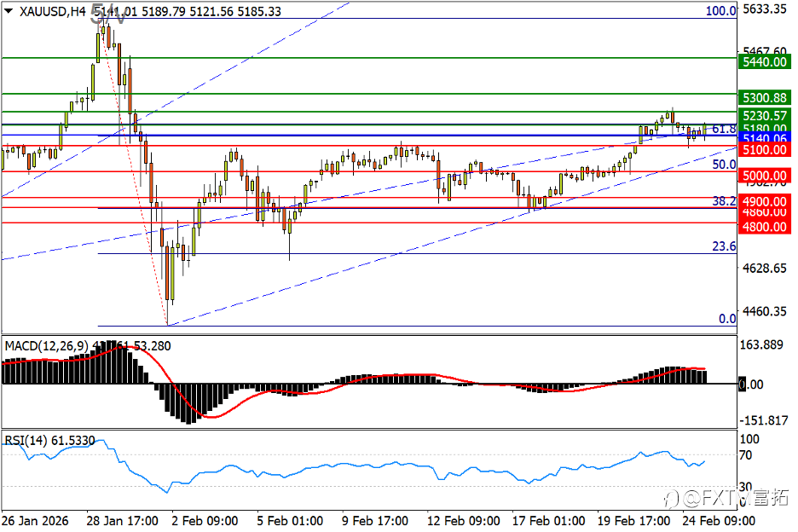Select the Fibonacci 50.0 level label
Image resolution: width=798 pixels, height=532 pixels.
(724, 164)
